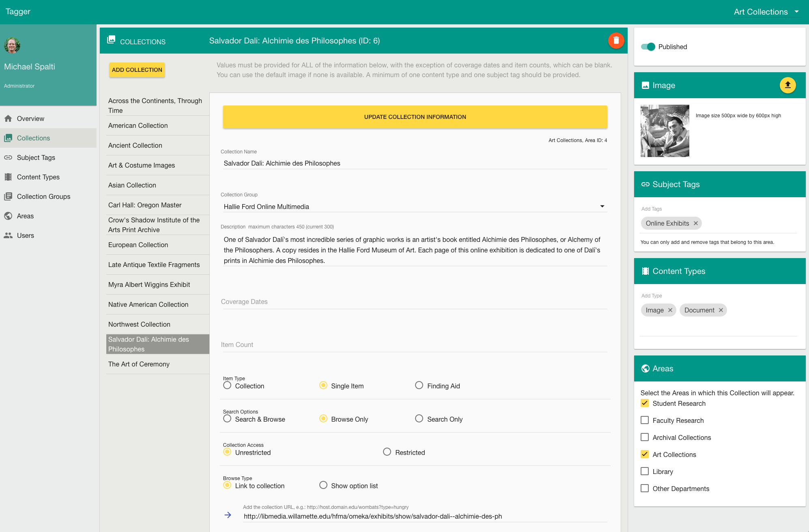Remove the Document content type chip

coord(721,310)
